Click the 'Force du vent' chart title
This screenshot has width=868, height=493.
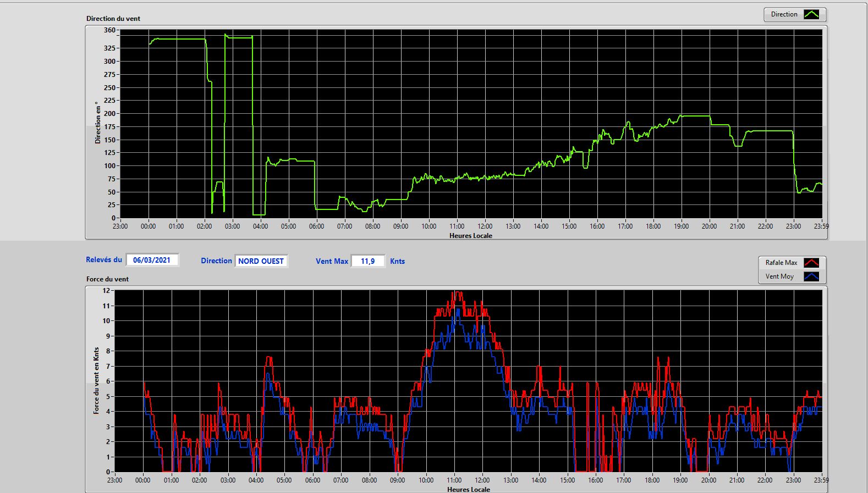pos(107,279)
